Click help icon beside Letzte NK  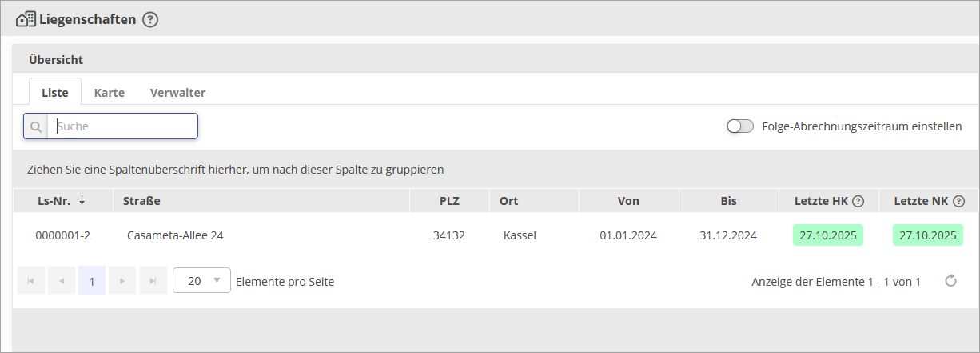point(959,202)
